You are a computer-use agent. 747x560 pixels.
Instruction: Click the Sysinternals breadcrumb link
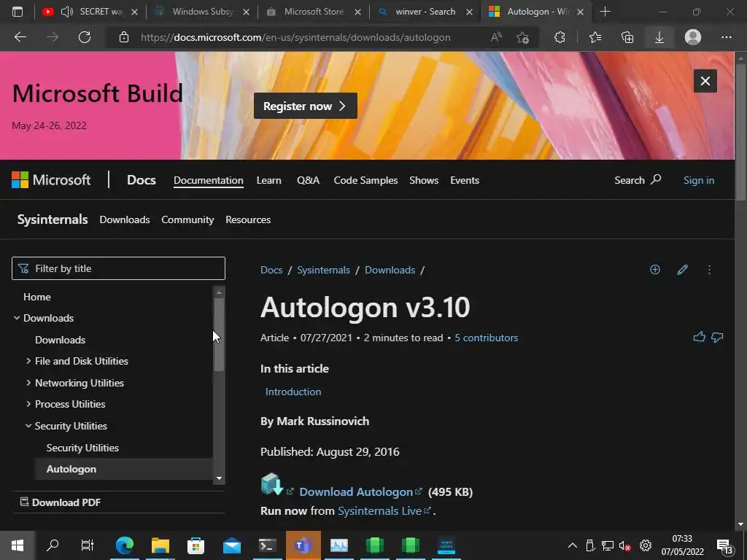tap(323, 270)
